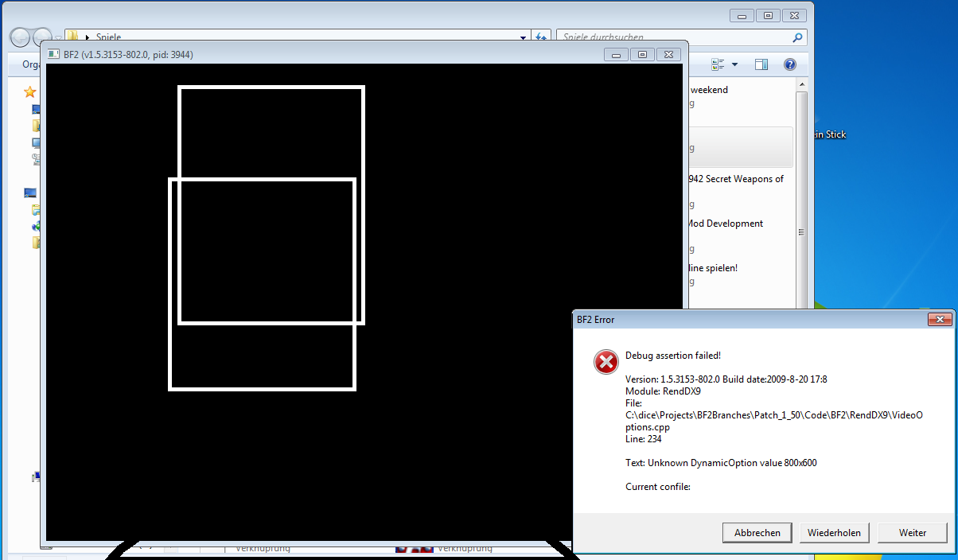This screenshot has width=958, height=560.
Task: Open the Explorer address bar history dropdown
Action: (523, 37)
